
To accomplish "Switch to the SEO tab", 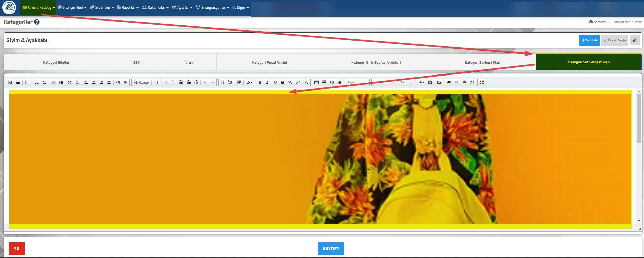I will tap(136, 62).
